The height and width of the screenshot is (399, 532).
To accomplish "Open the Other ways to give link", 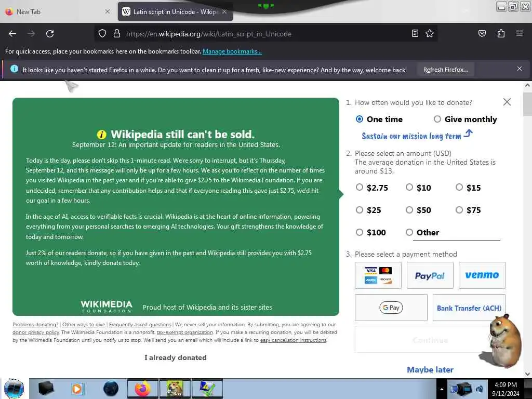I will pyautogui.click(x=84, y=325).
